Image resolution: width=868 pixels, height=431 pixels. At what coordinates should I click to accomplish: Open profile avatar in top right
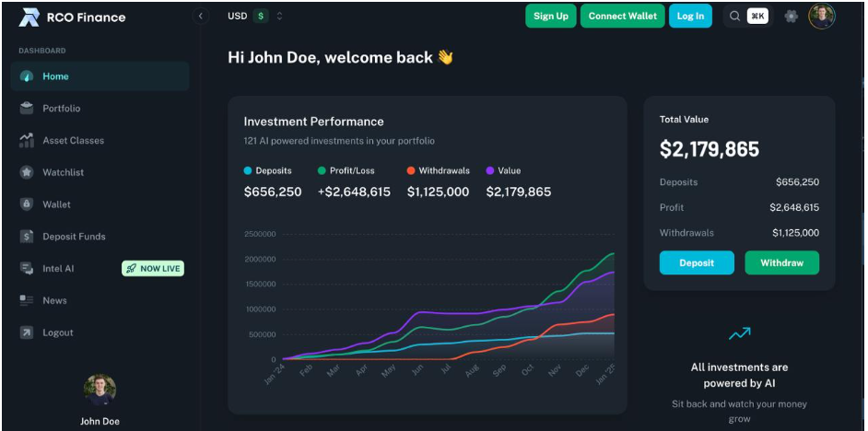point(822,16)
